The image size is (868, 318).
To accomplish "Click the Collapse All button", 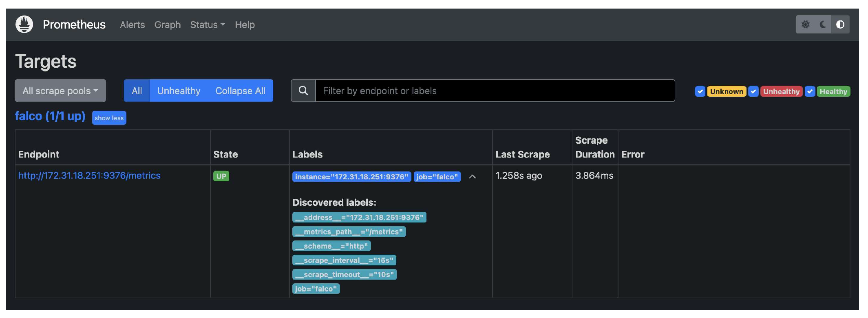I will pos(240,91).
